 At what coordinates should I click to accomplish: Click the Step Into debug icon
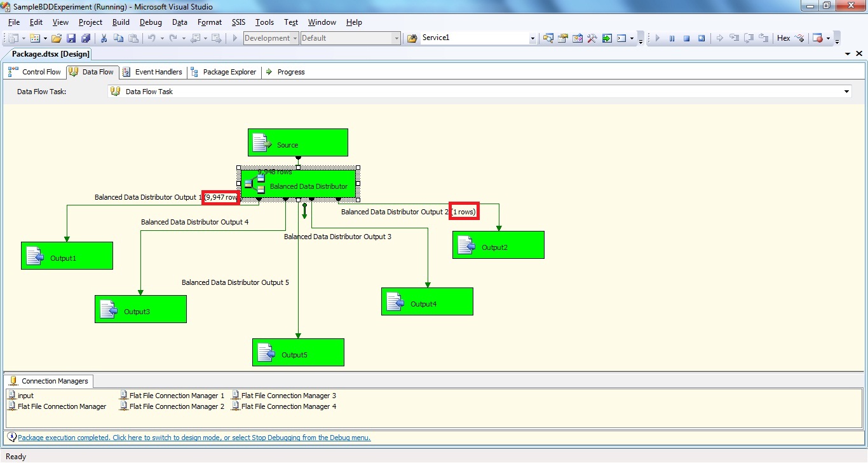pos(735,38)
